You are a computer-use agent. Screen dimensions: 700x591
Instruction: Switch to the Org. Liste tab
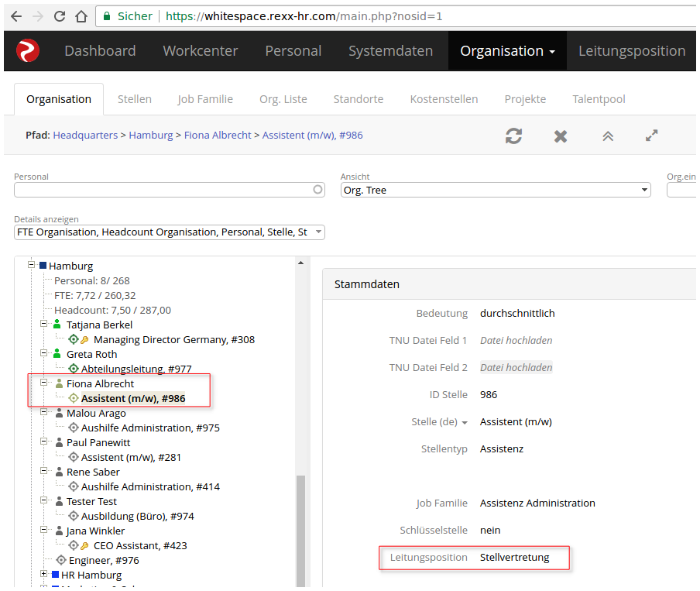pos(283,99)
